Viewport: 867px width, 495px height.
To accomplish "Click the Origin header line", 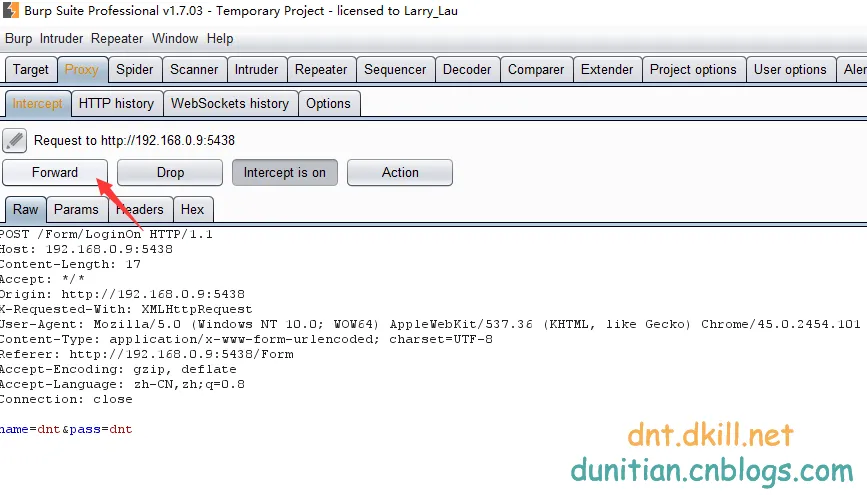I will pyautogui.click(x=122, y=294).
